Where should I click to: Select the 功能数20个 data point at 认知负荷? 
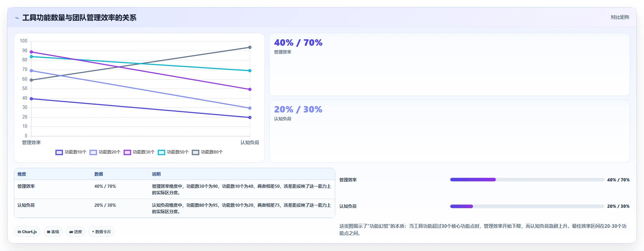coord(250,108)
